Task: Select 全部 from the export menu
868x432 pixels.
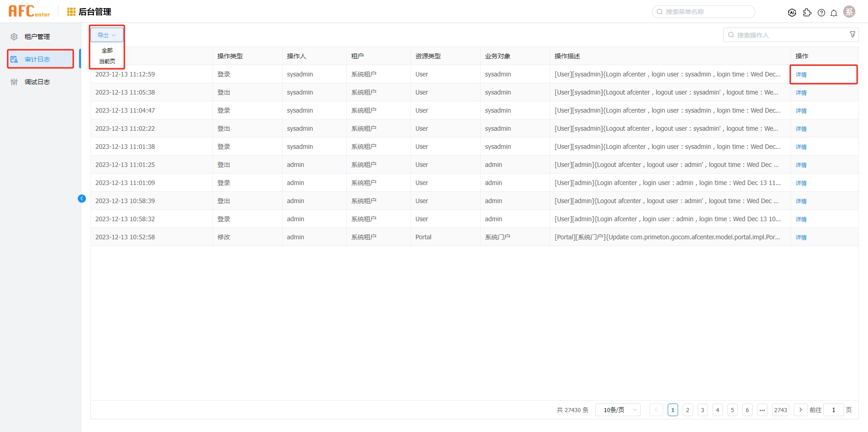Action: coord(107,51)
